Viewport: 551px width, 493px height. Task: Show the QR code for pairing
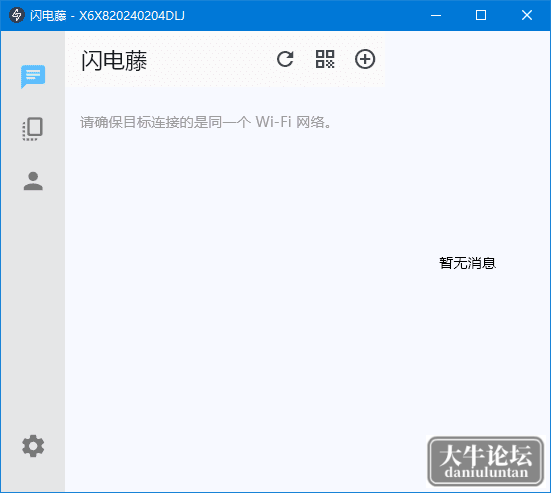[x=325, y=59]
